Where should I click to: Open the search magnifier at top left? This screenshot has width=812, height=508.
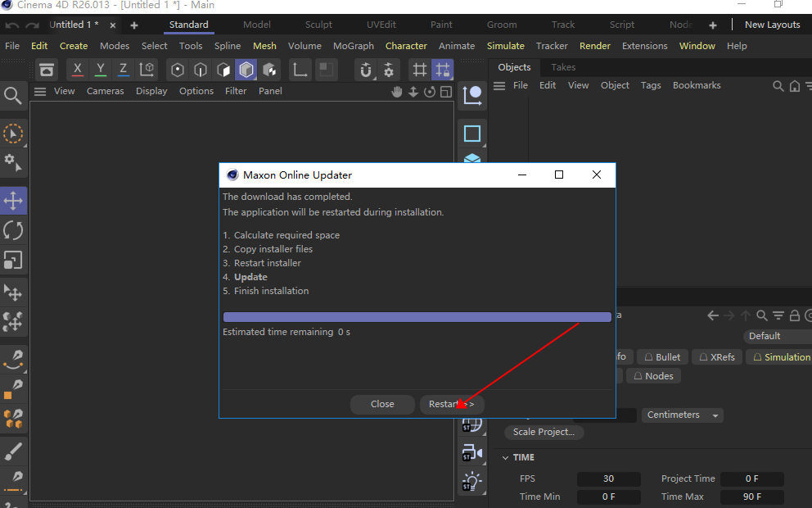pos(13,96)
